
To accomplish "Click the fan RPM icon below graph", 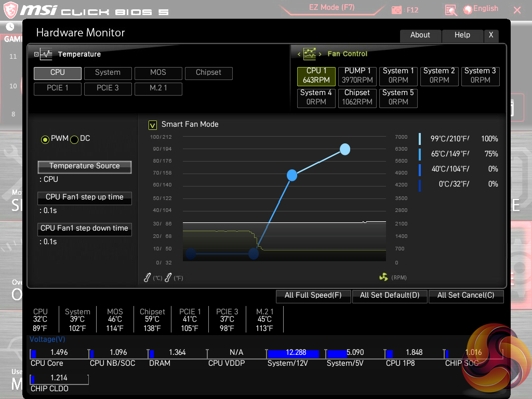I will [383, 277].
